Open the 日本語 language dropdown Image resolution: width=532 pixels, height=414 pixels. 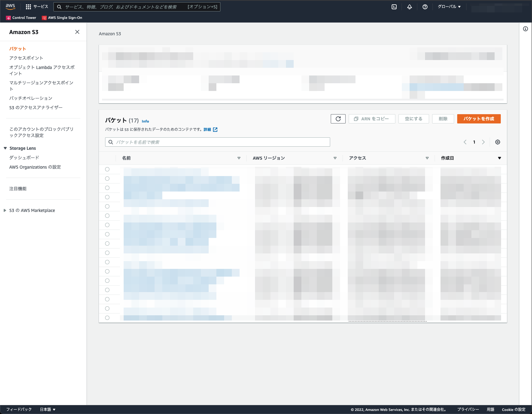pyautogui.click(x=48, y=409)
